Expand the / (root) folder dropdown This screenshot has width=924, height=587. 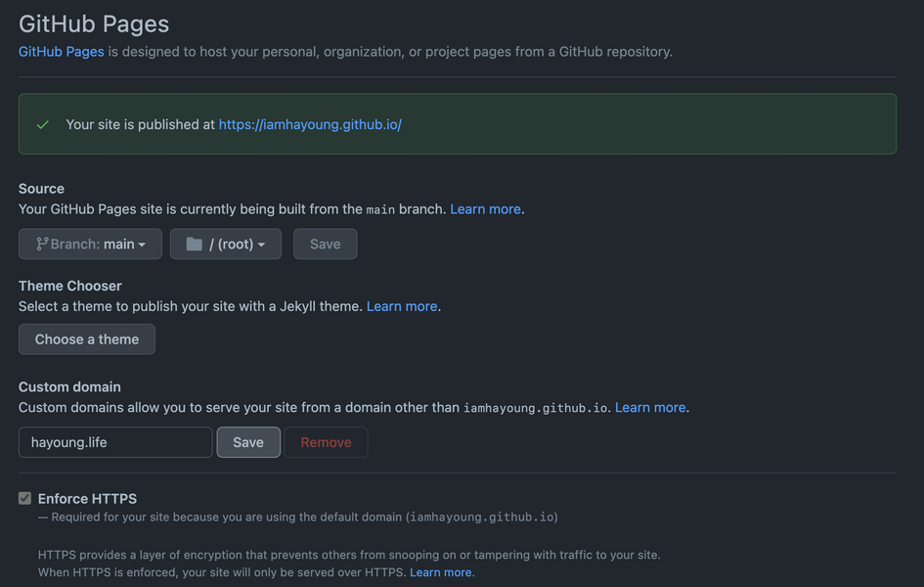pos(225,244)
